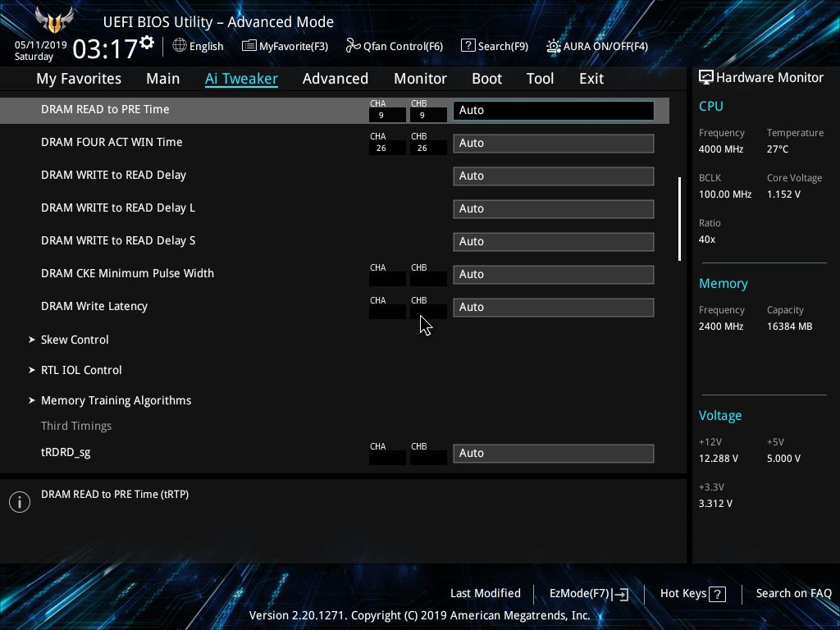The height and width of the screenshot is (630, 840).
Task: Click CHA value 9 for READ to PRE
Action: coord(387,115)
